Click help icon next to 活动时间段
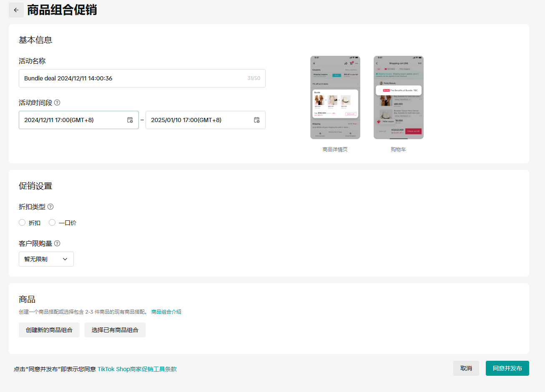545x392 pixels. click(x=57, y=102)
